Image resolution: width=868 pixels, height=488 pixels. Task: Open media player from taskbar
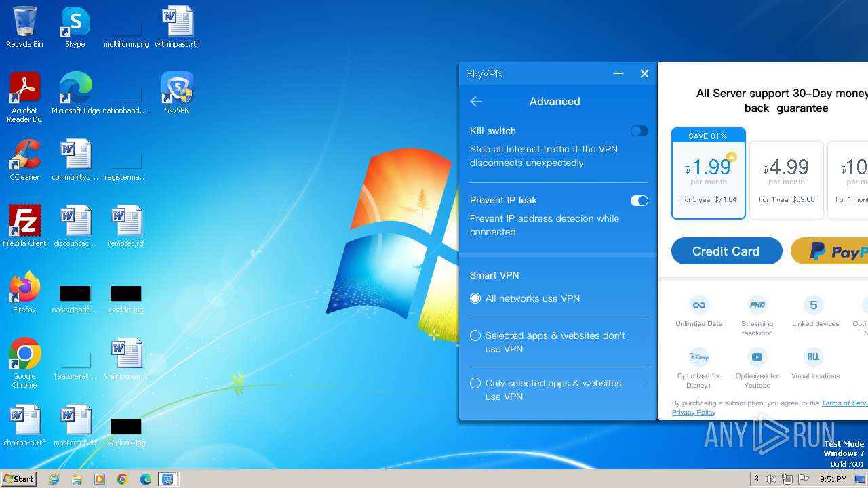coord(100,479)
